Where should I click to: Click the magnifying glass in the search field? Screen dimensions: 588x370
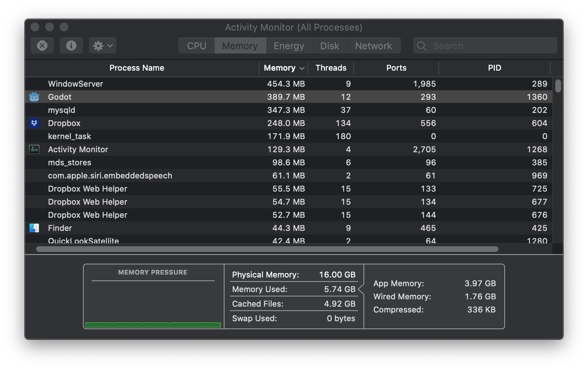click(x=422, y=46)
